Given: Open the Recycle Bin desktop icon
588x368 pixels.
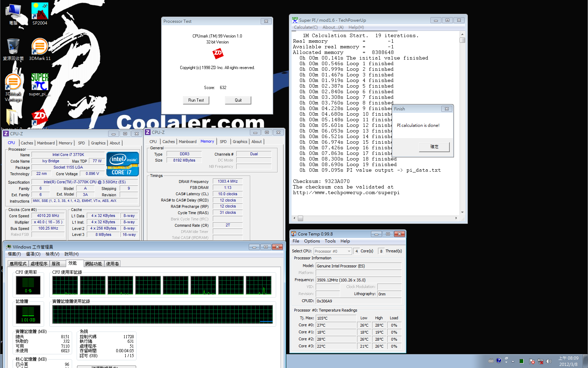Looking at the screenshot, I should click(13, 49).
